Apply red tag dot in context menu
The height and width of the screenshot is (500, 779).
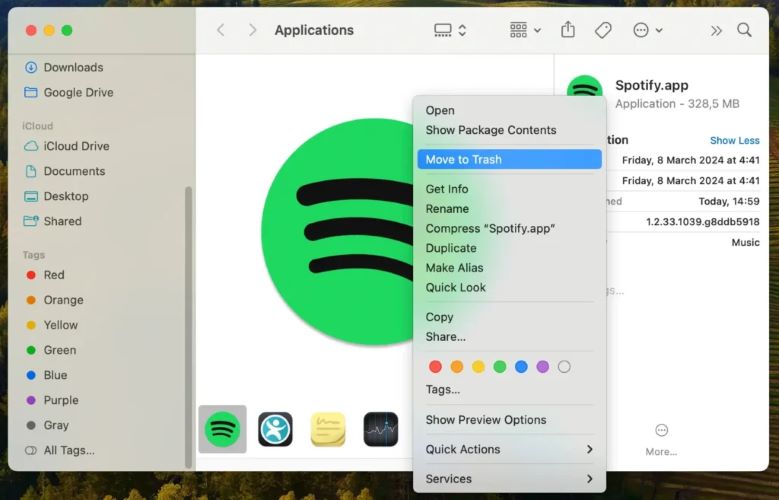point(435,367)
